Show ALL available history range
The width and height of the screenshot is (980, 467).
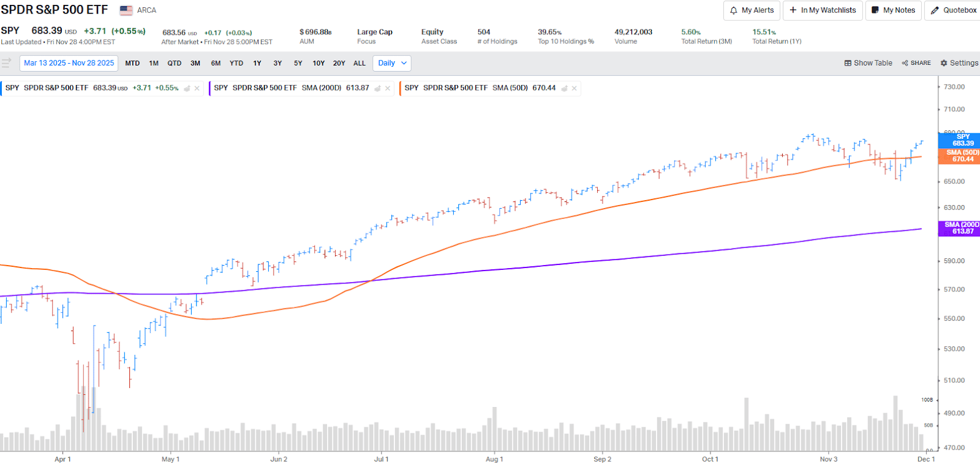(360, 63)
